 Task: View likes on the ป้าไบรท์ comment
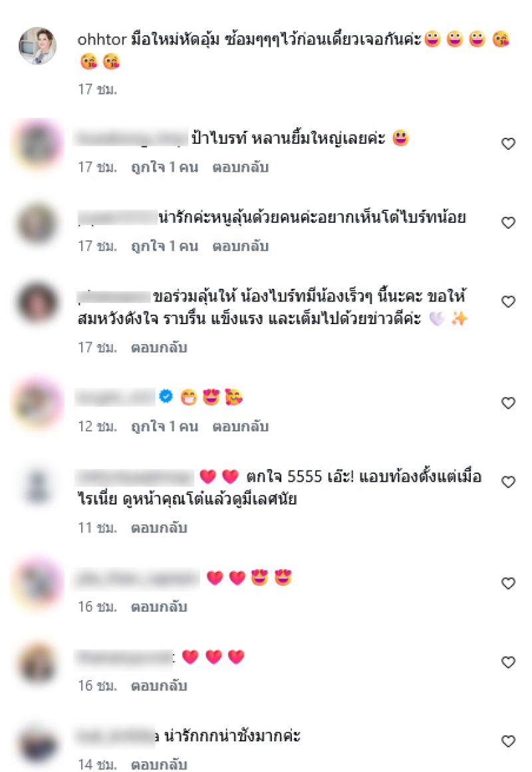(164, 168)
